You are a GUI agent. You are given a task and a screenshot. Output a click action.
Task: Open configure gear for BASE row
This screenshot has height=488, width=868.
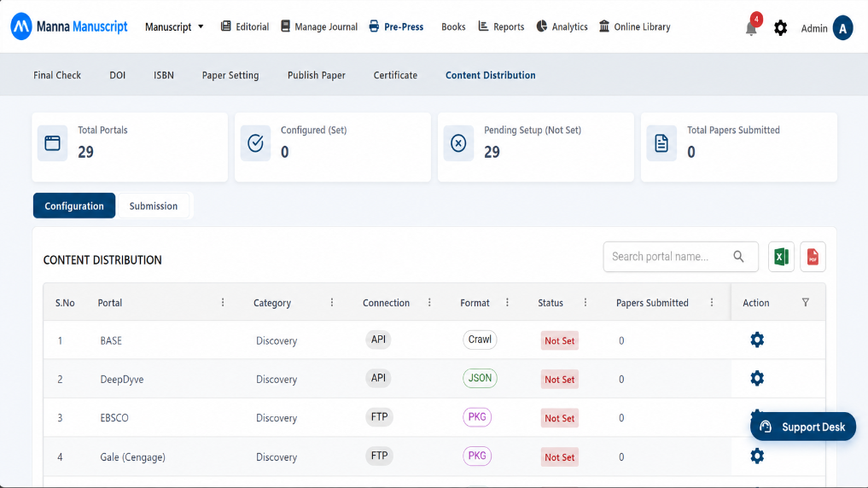pos(757,340)
